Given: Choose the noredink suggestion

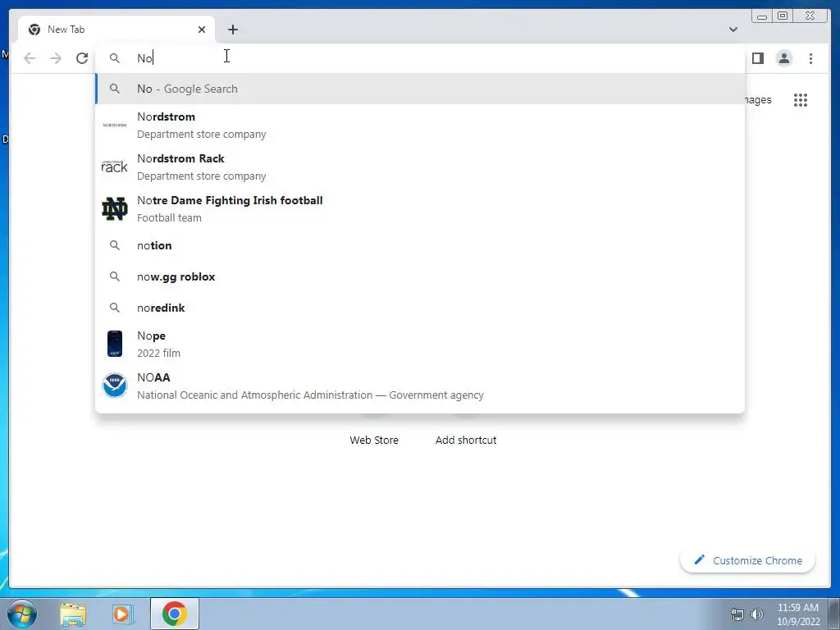Looking at the screenshot, I should (420, 308).
